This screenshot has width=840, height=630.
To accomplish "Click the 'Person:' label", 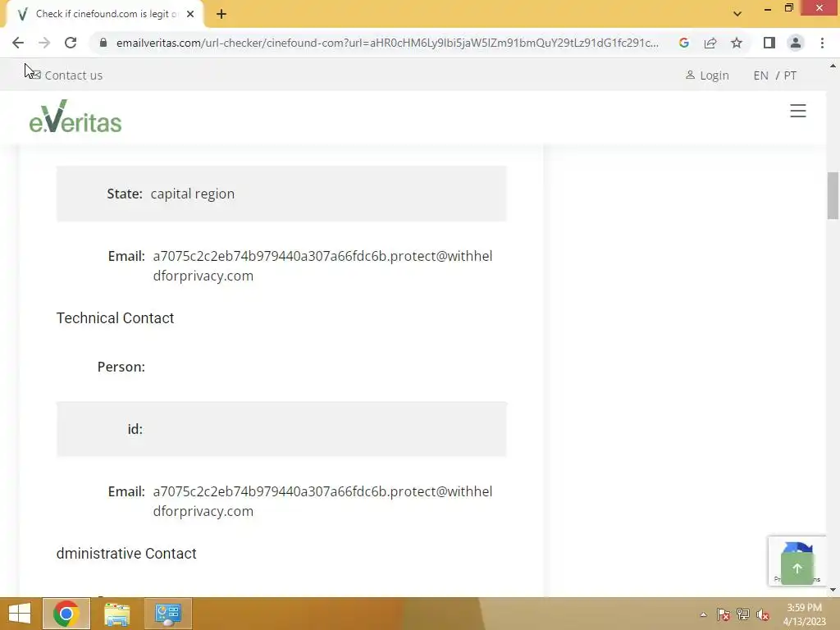I will pos(121,367).
